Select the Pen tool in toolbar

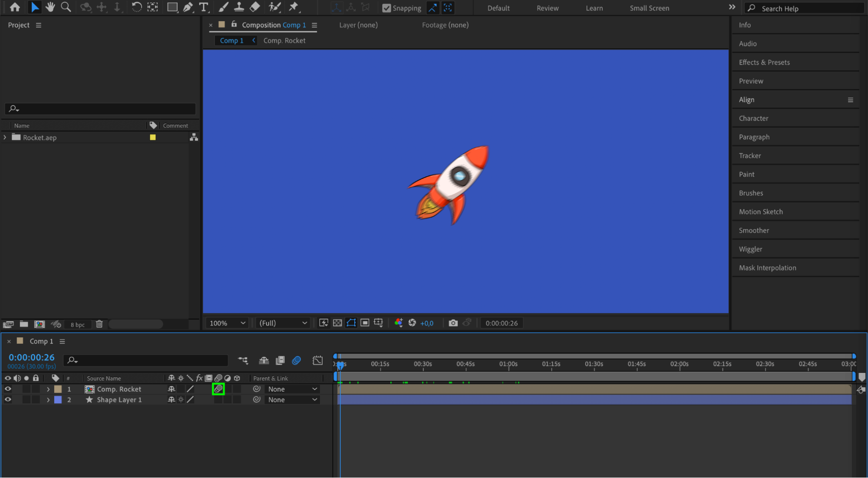(188, 7)
